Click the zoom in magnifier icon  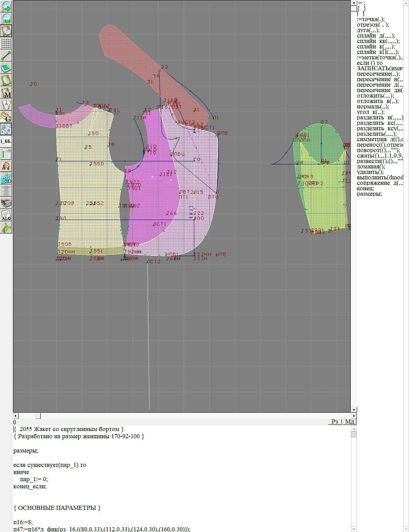[x=6, y=6]
